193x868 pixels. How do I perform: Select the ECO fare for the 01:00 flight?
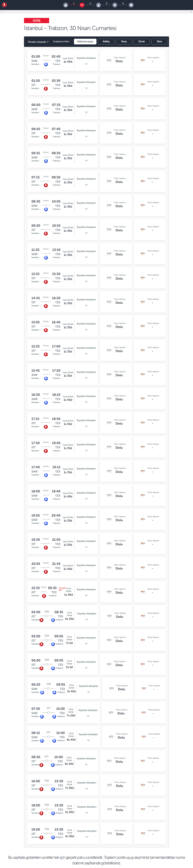click(116, 60)
